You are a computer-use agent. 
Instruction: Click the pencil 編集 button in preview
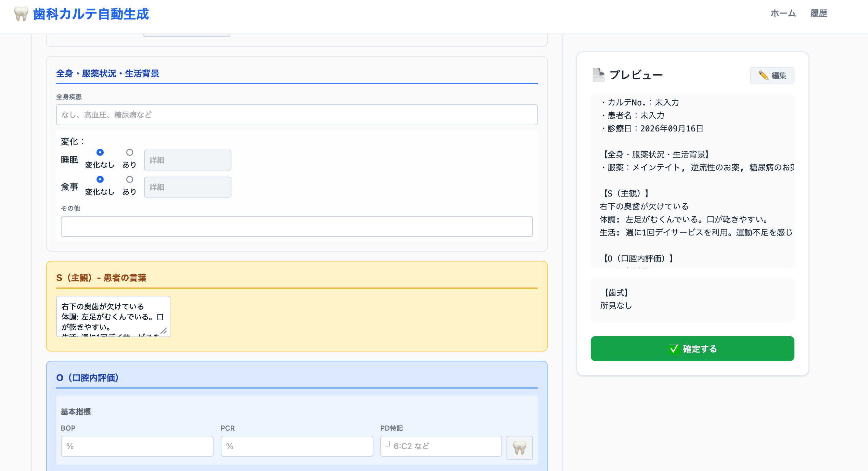coord(772,75)
